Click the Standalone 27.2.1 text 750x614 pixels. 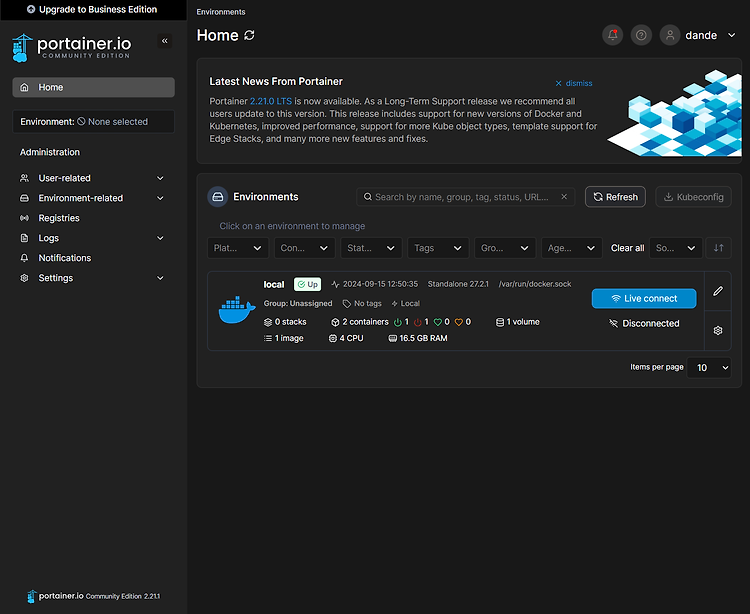coord(458,284)
